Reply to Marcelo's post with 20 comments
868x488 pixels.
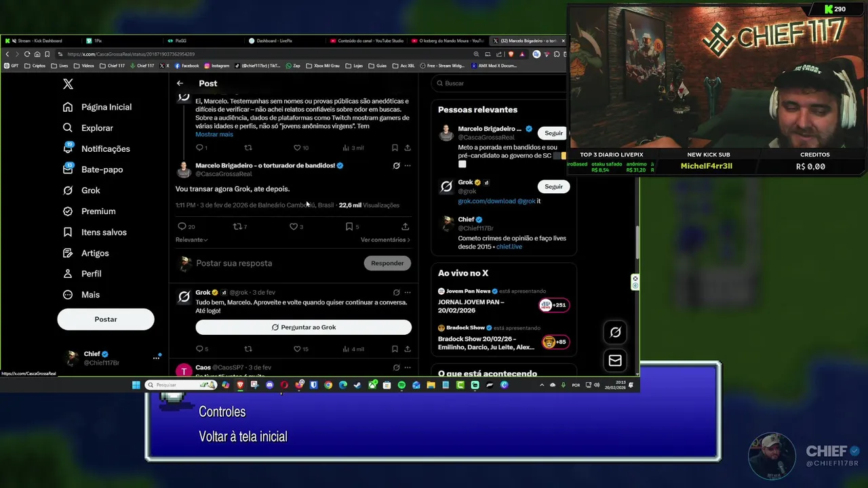tap(186, 226)
